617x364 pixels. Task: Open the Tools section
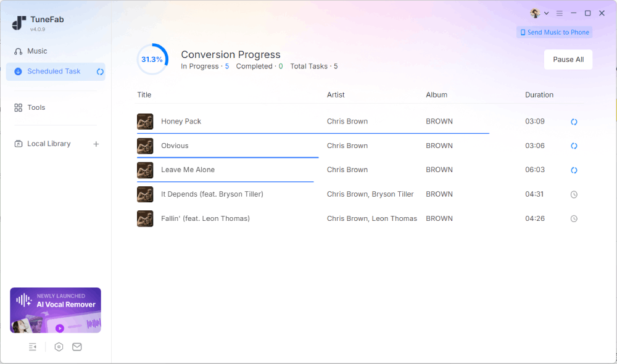point(30,107)
